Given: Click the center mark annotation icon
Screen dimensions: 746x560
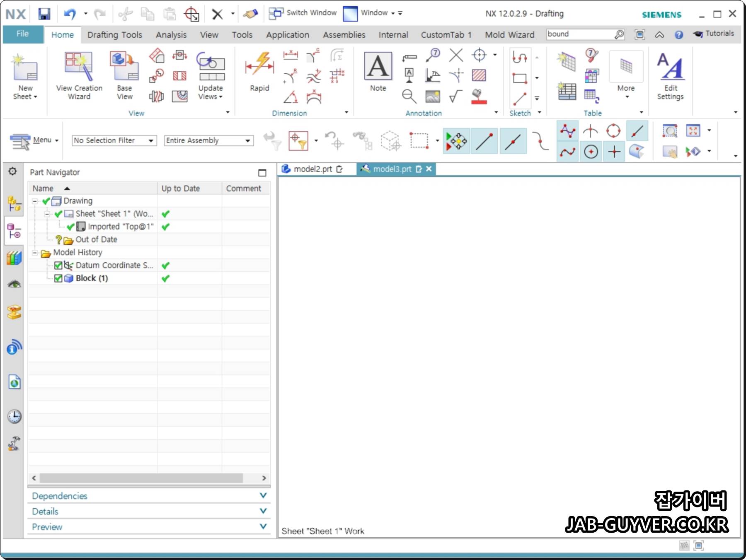Looking at the screenshot, I should point(479,55).
